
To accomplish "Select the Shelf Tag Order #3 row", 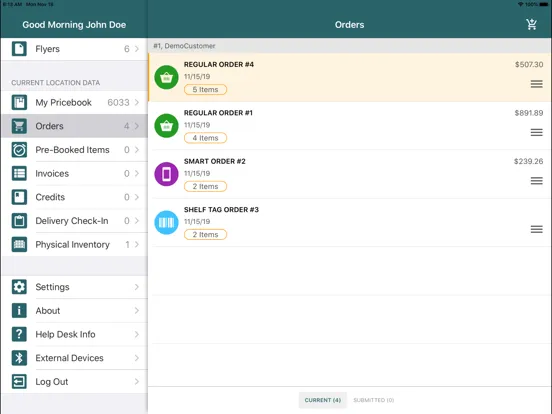I will [x=350, y=222].
